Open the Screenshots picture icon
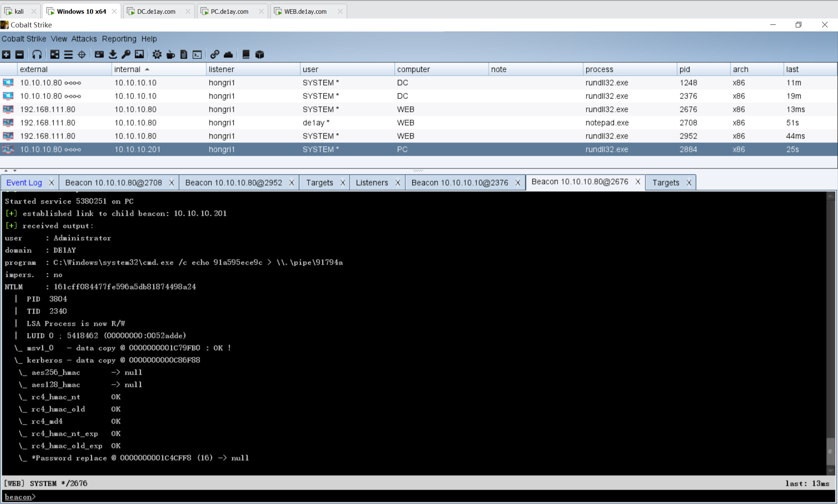This screenshot has height=504, width=838. [x=139, y=55]
